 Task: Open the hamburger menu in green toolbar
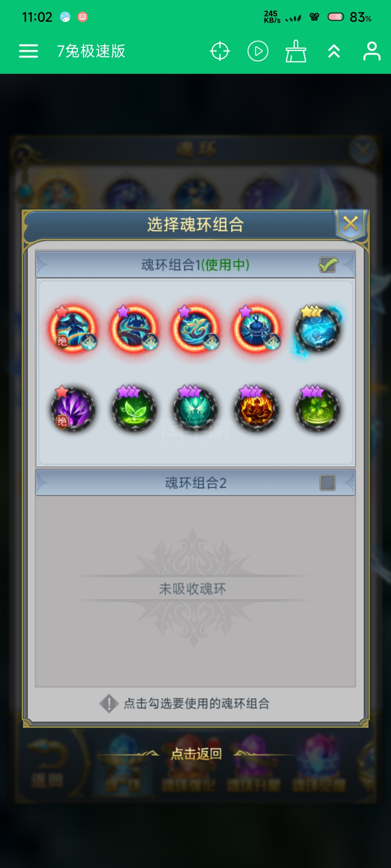click(x=28, y=51)
